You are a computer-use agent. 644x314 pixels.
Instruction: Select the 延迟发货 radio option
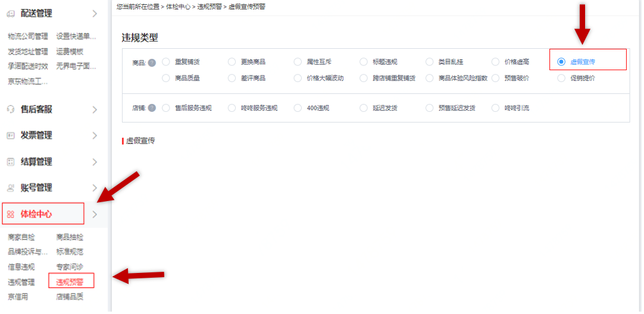click(x=364, y=108)
